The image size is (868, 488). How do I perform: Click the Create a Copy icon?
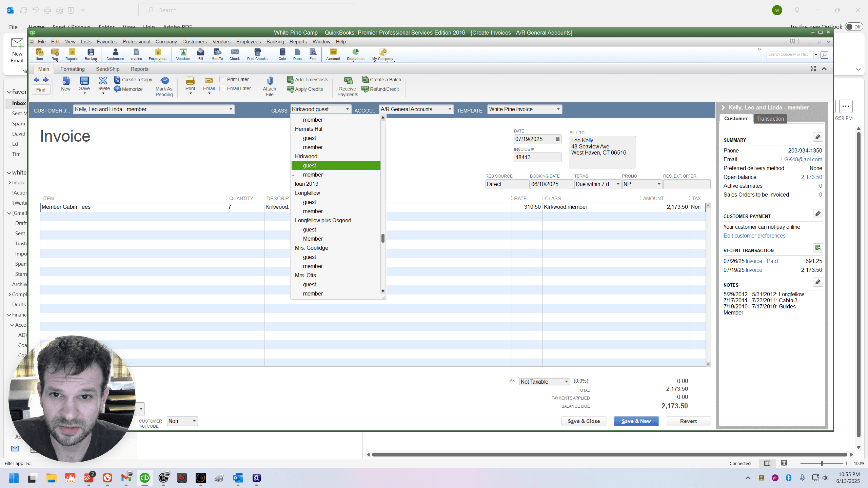pos(117,80)
